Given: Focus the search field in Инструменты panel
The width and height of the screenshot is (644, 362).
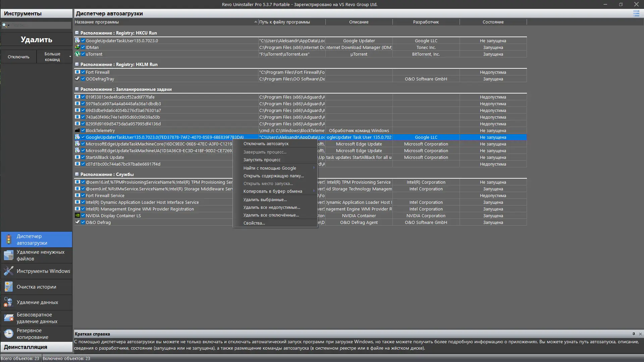Looking at the screenshot, I should coord(40,25).
